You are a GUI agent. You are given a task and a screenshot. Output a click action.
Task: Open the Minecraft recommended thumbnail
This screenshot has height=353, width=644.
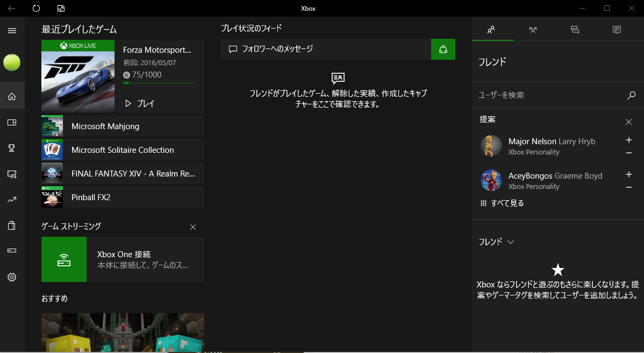123,333
